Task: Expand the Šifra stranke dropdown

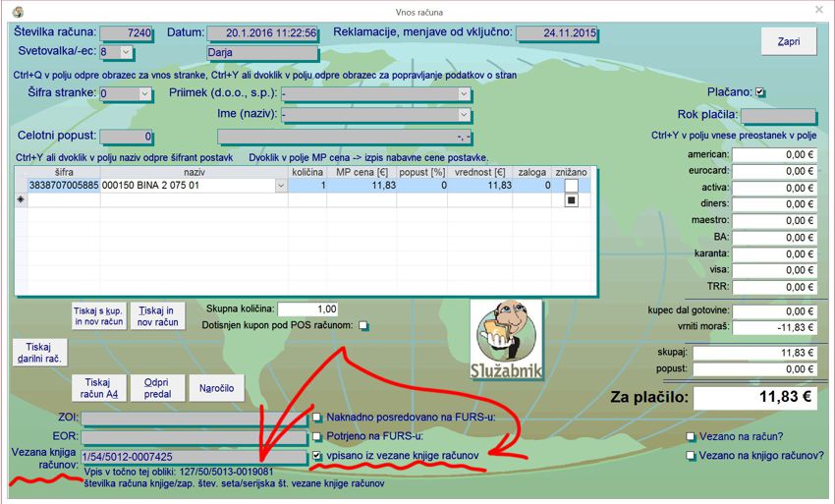Action: (x=145, y=93)
